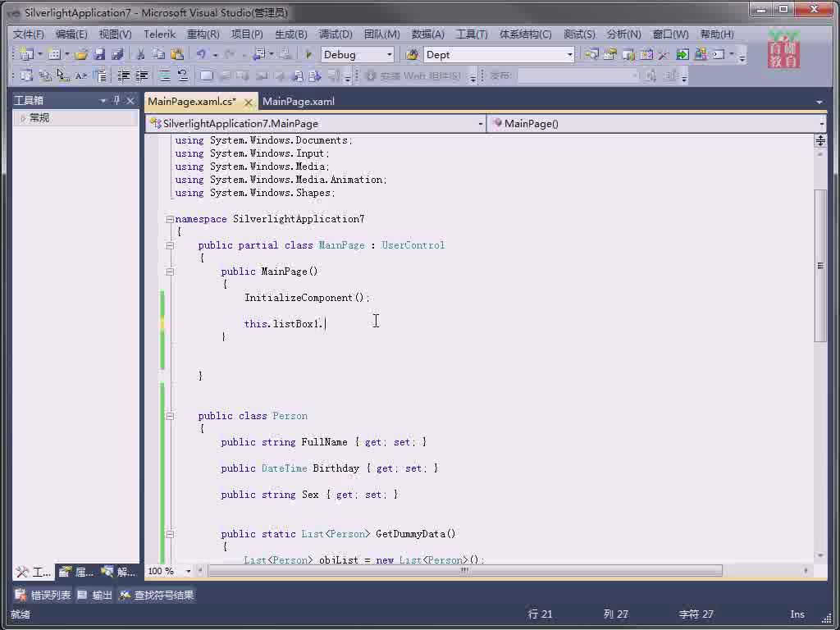Open Properties Window toolbar icon
Image resolution: width=840 pixels, height=630 pixels.
coord(609,54)
